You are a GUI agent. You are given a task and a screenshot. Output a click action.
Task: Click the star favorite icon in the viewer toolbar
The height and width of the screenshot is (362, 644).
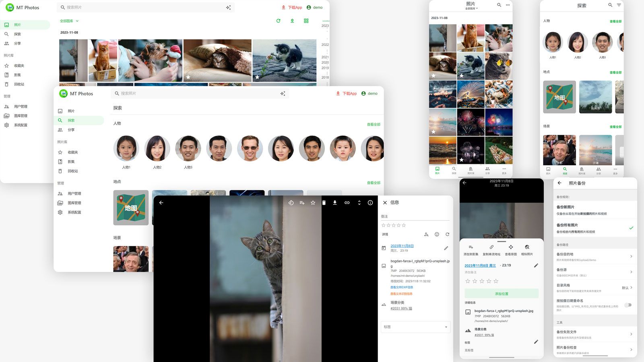coord(313,203)
